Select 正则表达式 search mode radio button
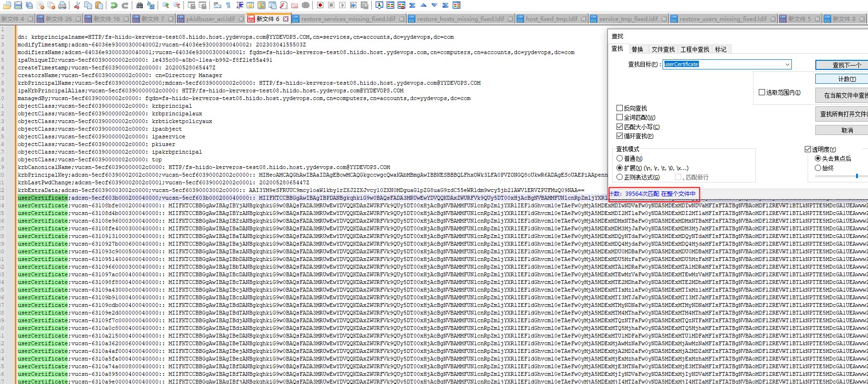This screenshot has height=384, width=868. point(620,177)
